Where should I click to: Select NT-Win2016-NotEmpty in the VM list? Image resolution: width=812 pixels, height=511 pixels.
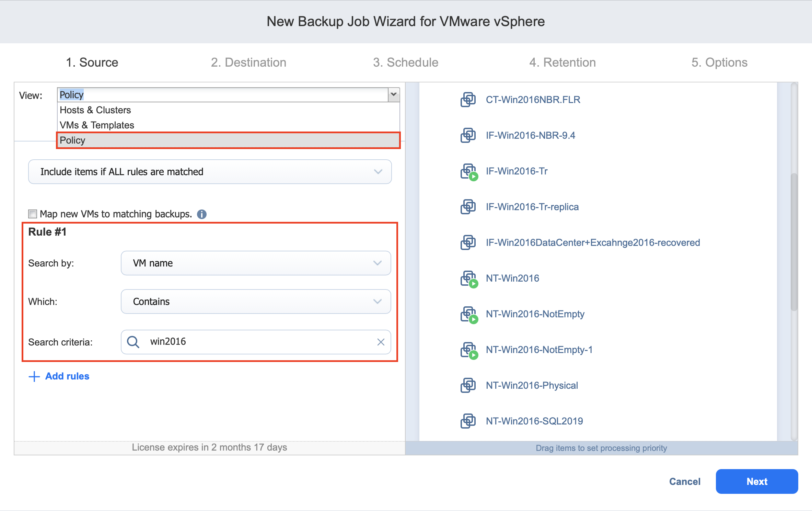tap(535, 314)
